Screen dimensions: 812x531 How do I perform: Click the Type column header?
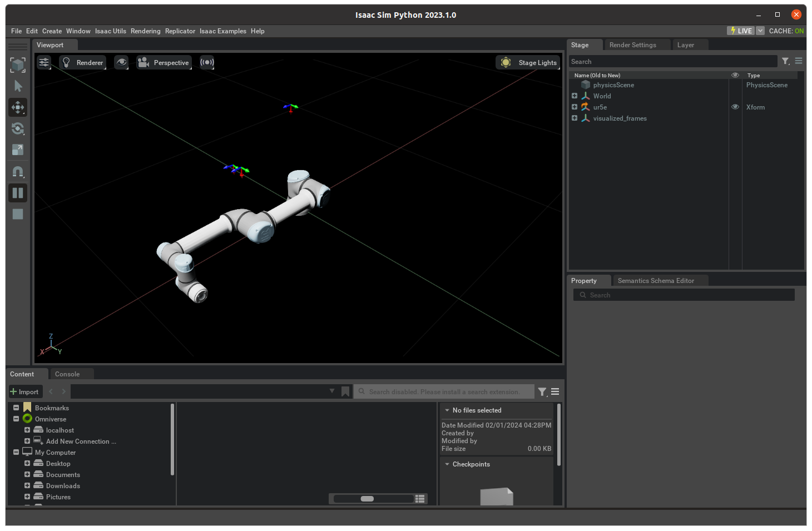[x=754, y=75]
